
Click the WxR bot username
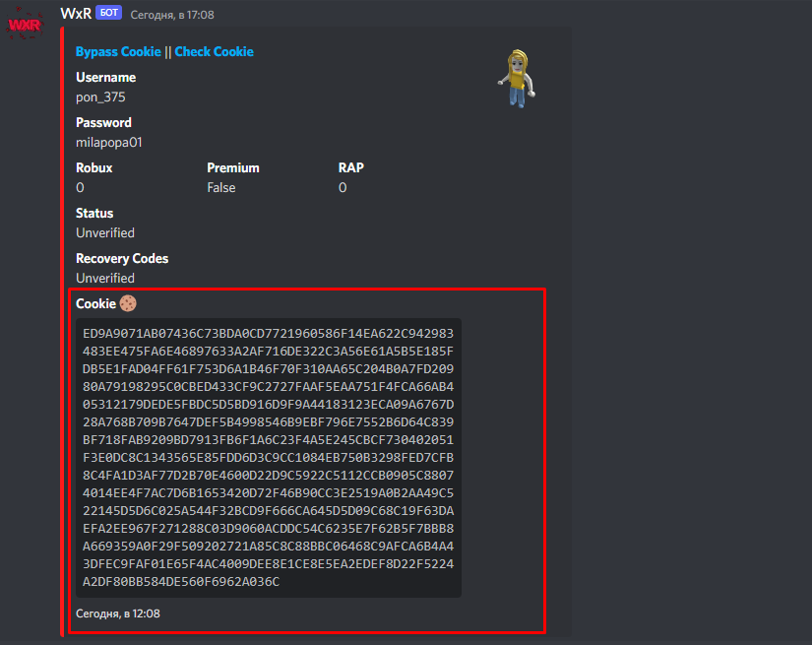(76, 14)
